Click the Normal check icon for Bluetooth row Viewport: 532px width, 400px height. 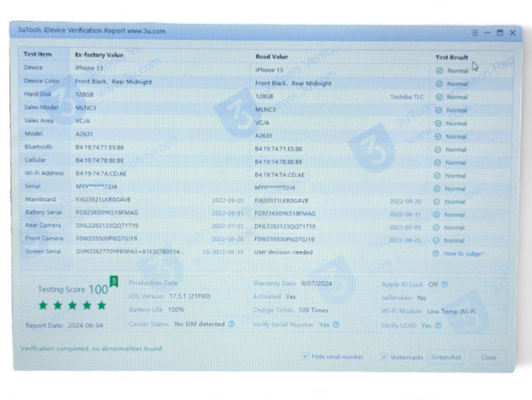pos(438,150)
